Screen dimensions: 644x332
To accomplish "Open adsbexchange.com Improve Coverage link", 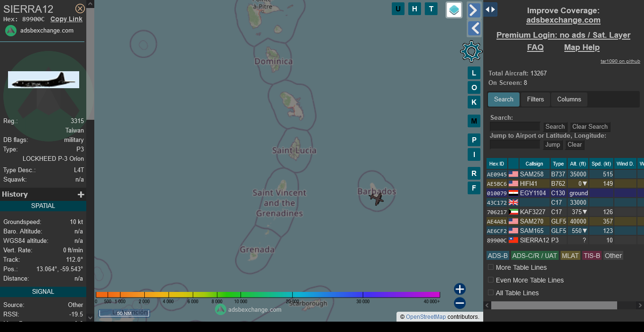I will point(563,20).
